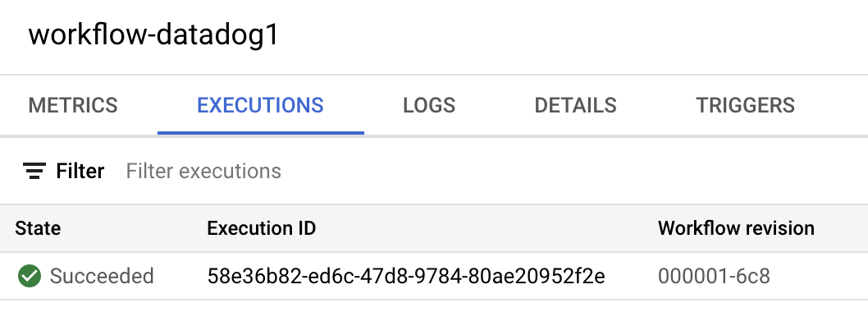The height and width of the screenshot is (335, 868).
Task: Click the Filter label text
Action: [80, 171]
